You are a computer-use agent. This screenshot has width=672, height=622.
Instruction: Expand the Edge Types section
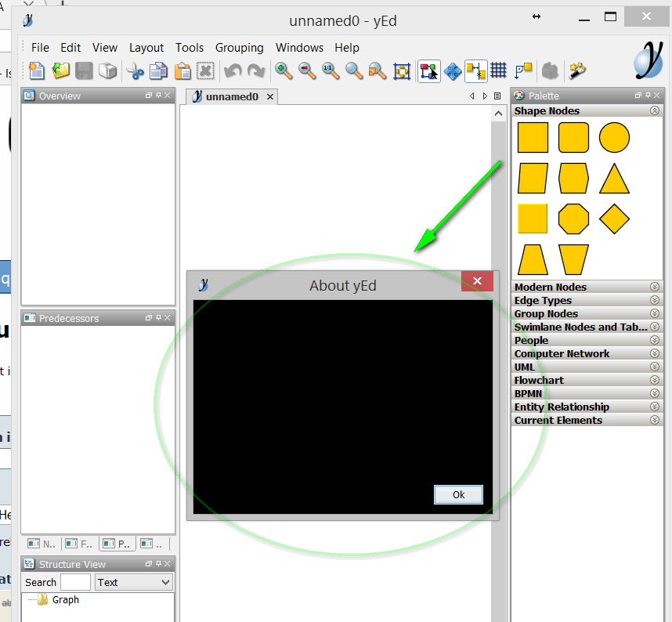(655, 300)
